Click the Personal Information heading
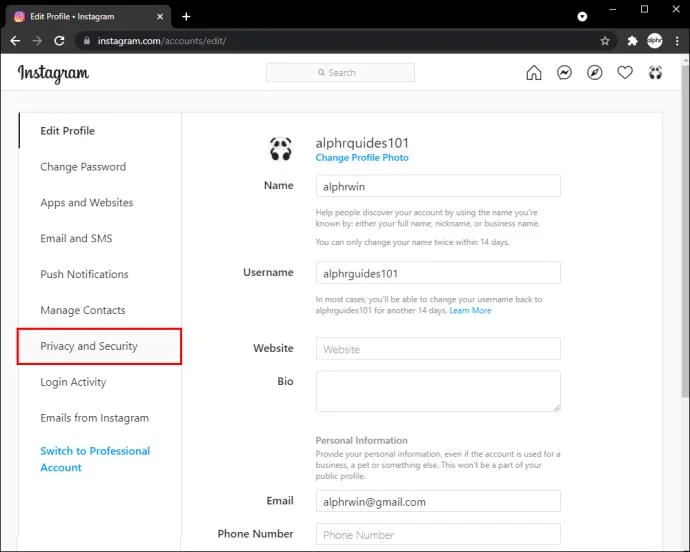The image size is (690, 552). [x=361, y=440]
